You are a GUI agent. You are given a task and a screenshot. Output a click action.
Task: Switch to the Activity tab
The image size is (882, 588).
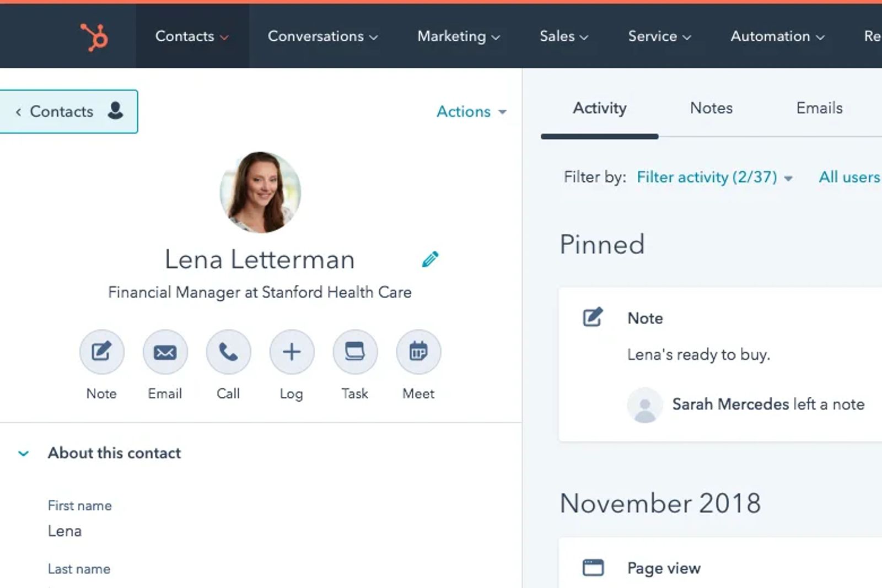599,108
